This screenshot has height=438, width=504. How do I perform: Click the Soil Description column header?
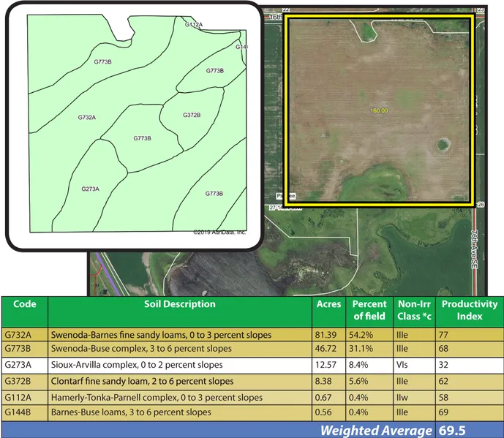pos(179,304)
